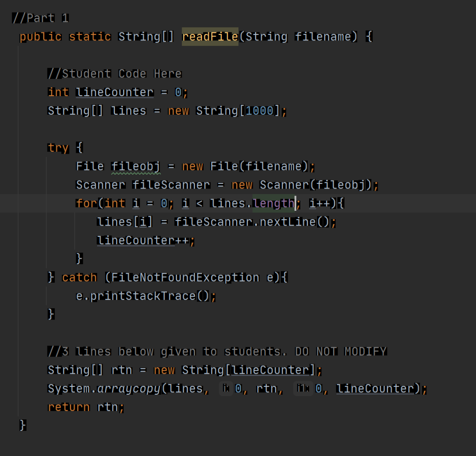Select the lineCounter variable declaration
Image resolution: width=476 pixels, height=456 pixels.
[x=114, y=92]
